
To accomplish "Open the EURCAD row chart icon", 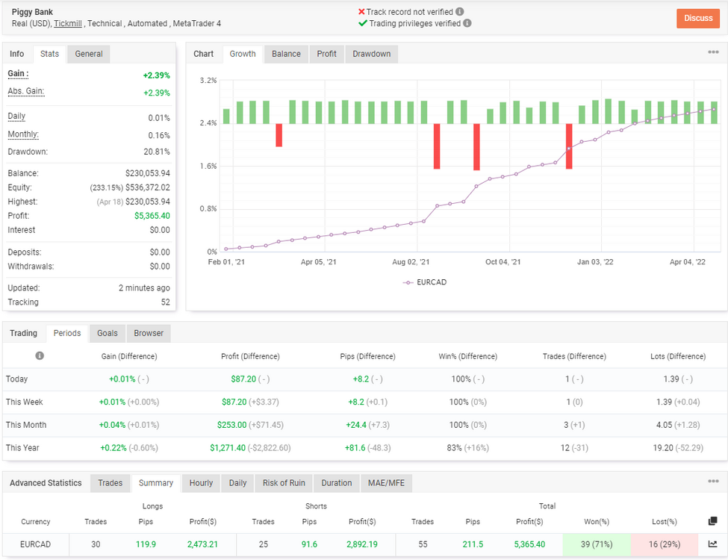I will click(x=712, y=544).
